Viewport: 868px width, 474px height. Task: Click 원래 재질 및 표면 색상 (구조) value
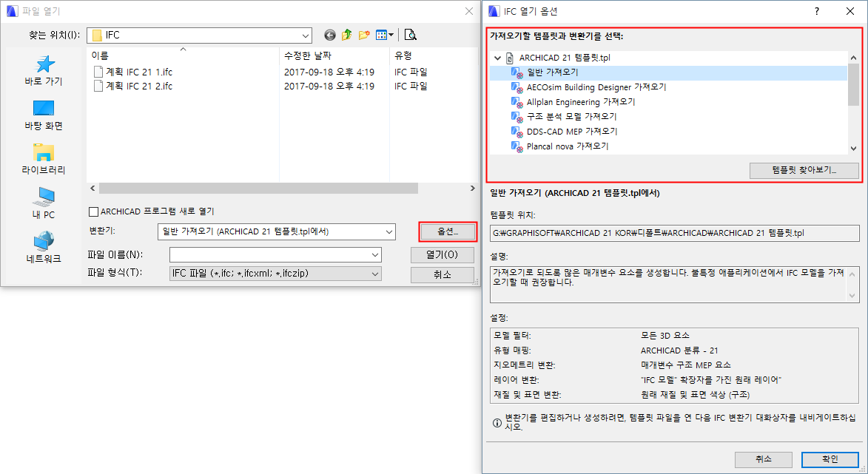pyautogui.click(x=696, y=395)
